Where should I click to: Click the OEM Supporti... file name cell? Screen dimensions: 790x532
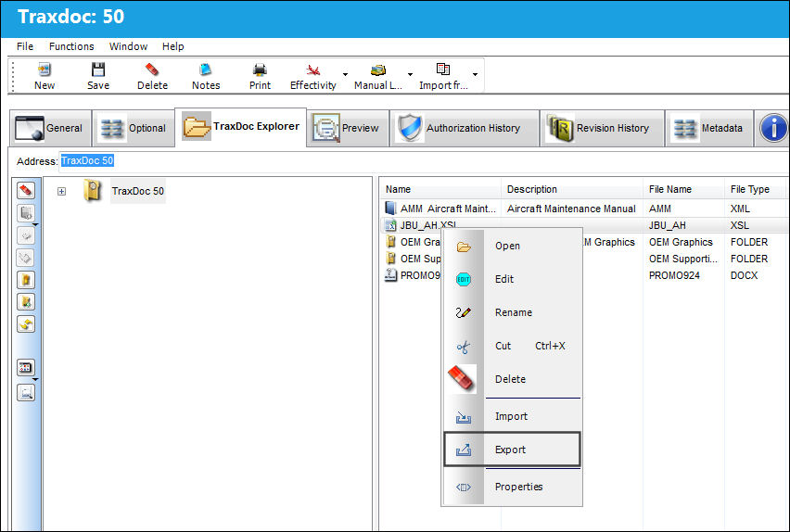pos(682,259)
